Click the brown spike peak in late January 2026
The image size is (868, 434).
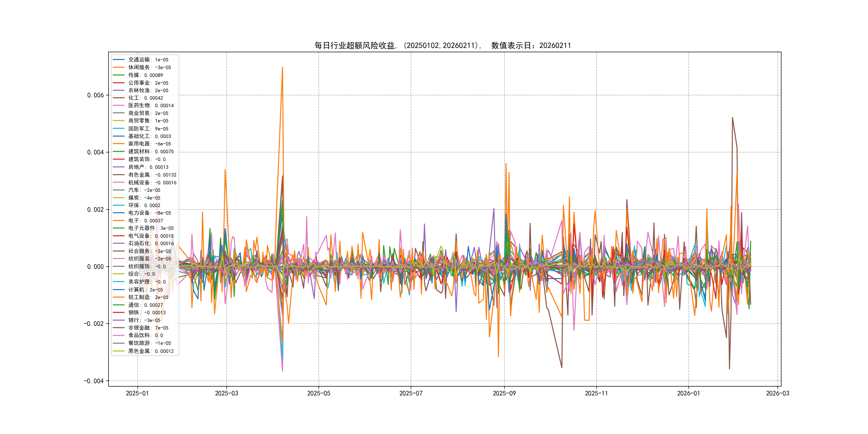[732, 118]
